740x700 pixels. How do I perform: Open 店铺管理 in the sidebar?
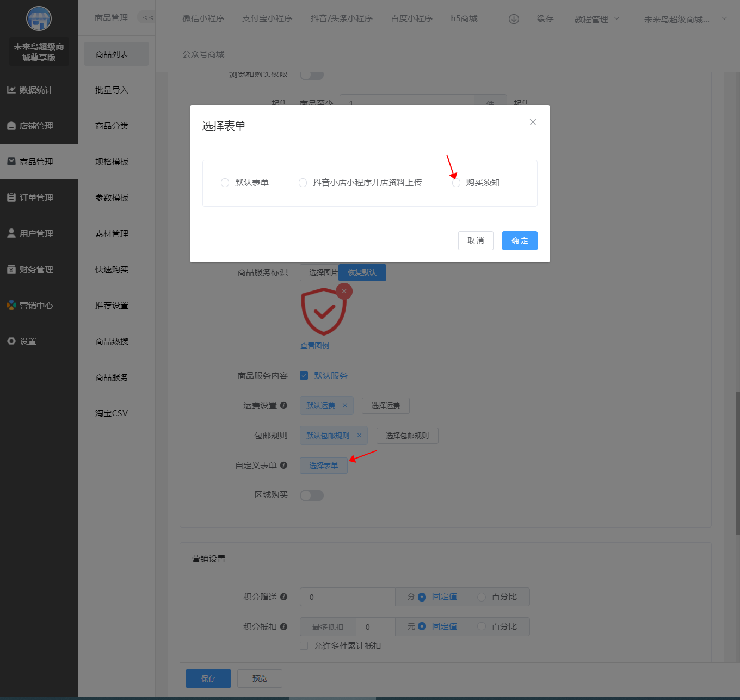[x=39, y=126]
